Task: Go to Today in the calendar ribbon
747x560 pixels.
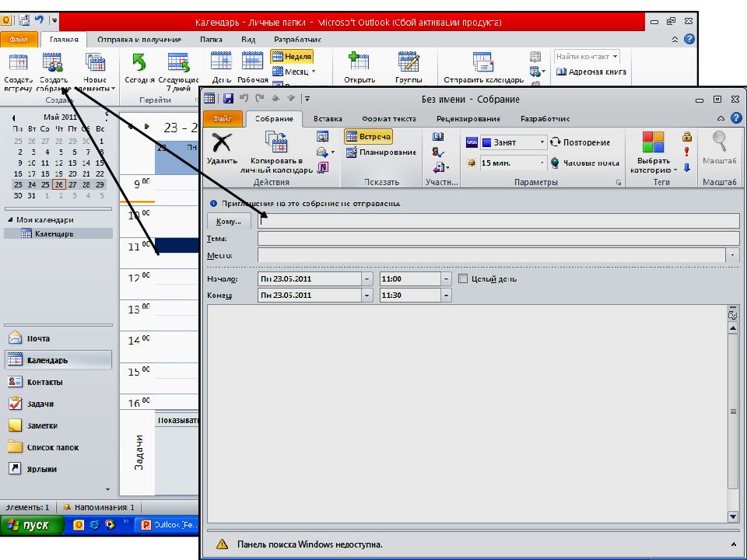Action: (139, 63)
